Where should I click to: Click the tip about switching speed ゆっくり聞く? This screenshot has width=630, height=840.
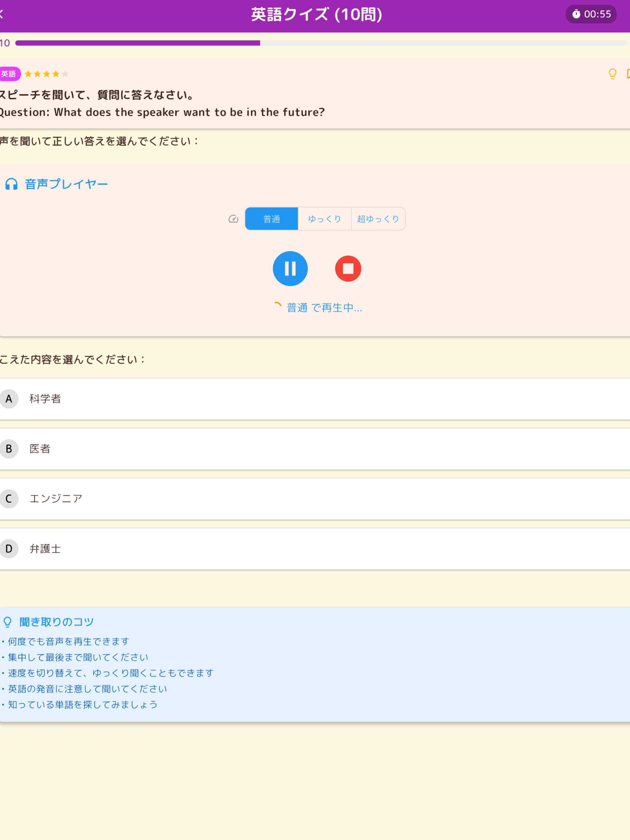pos(110,673)
